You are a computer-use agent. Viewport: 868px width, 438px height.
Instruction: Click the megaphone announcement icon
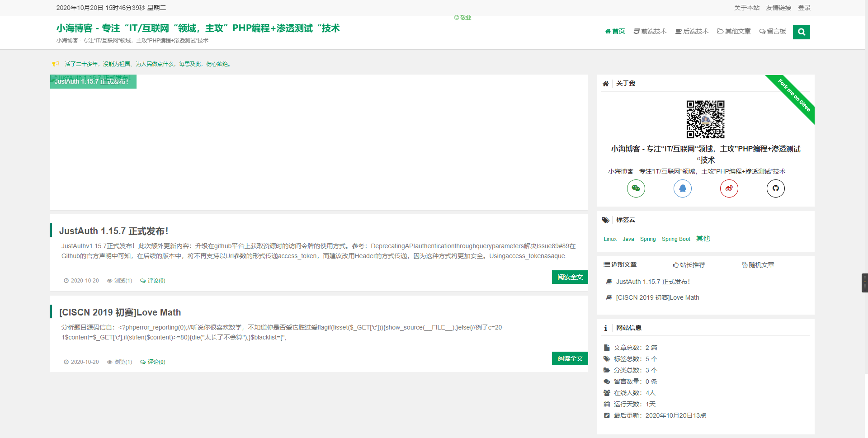click(56, 64)
